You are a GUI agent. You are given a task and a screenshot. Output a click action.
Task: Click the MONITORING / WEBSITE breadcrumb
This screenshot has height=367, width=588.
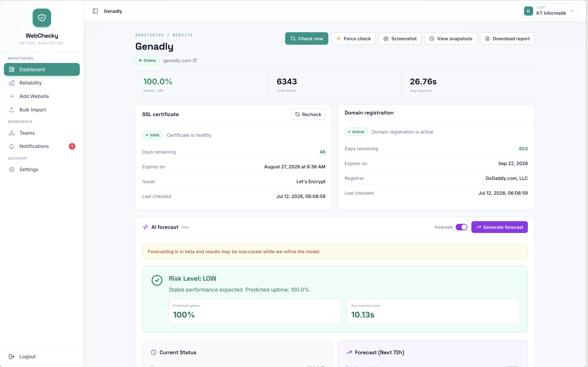(164, 35)
